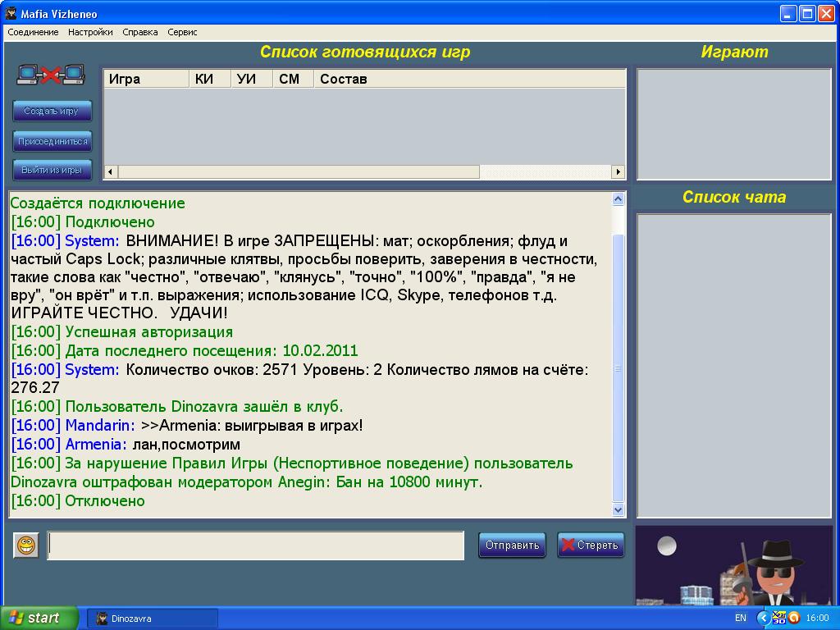
Task: Click the EN language indicator in tray
Action: (x=741, y=618)
